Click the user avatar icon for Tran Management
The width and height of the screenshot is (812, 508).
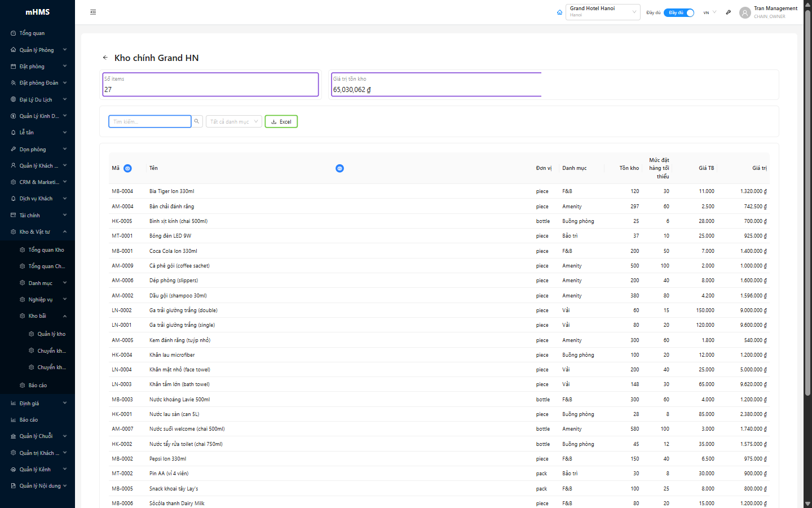tap(745, 12)
